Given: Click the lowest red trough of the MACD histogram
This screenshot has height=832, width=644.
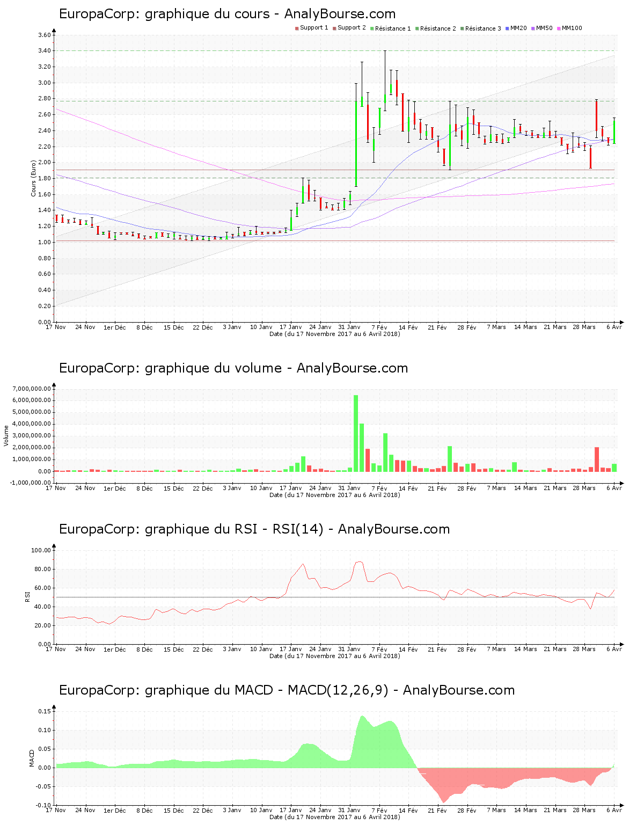Looking at the screenshot, I should click(443, 802).
